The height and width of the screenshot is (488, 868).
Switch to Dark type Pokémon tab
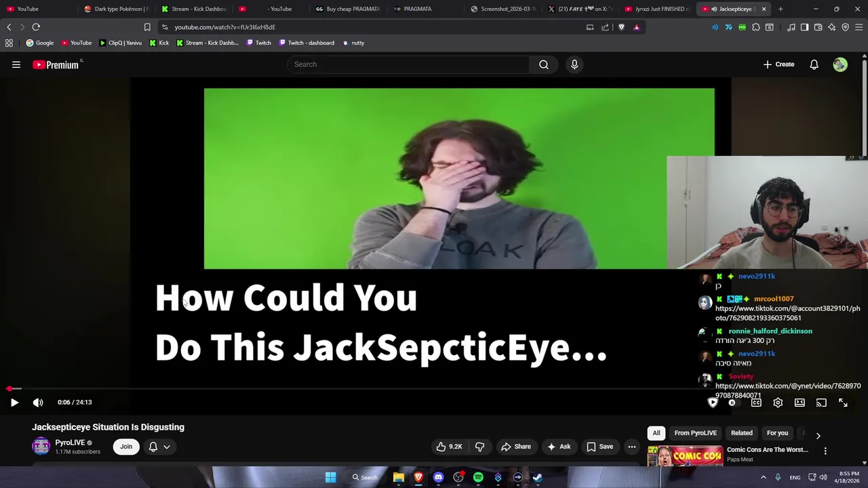[117, 9]
